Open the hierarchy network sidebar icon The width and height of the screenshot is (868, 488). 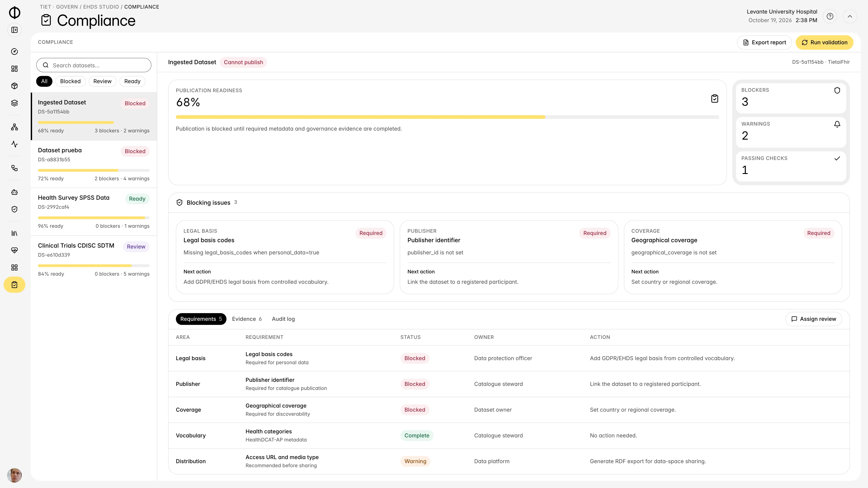click(14, 127)
